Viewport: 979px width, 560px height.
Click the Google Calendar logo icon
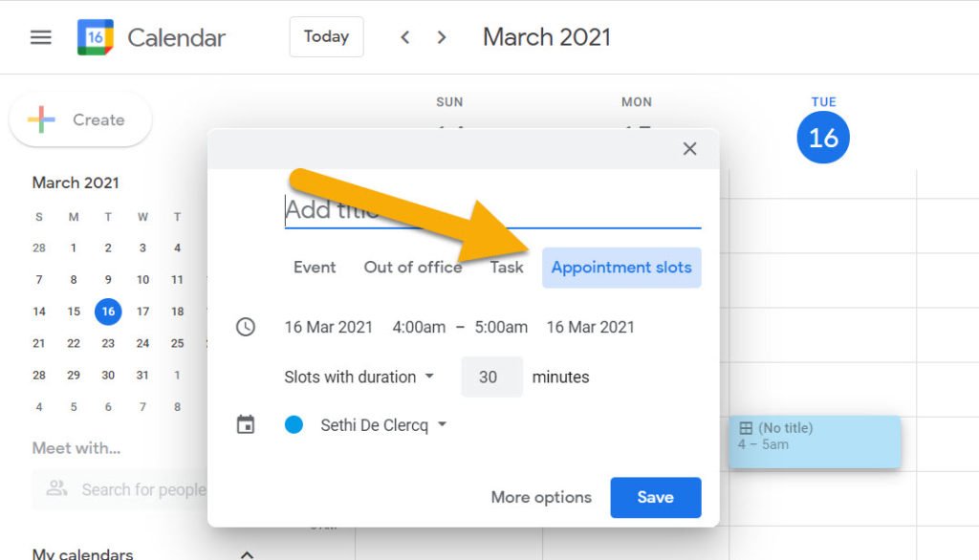(95, 37)
